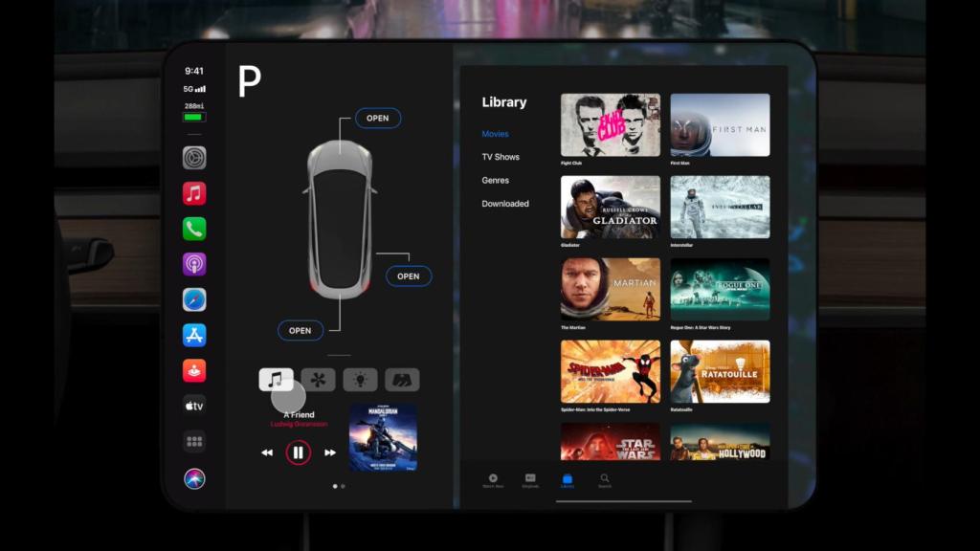The height and width of the screenshot is (551, 980).
Task: Open the climate fan control
Action: point(318,379)
